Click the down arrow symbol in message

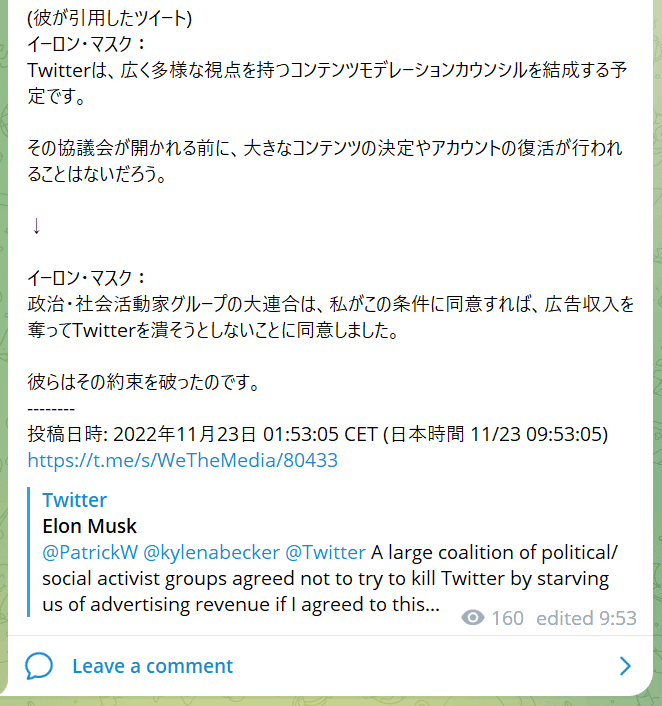point(36,226)
